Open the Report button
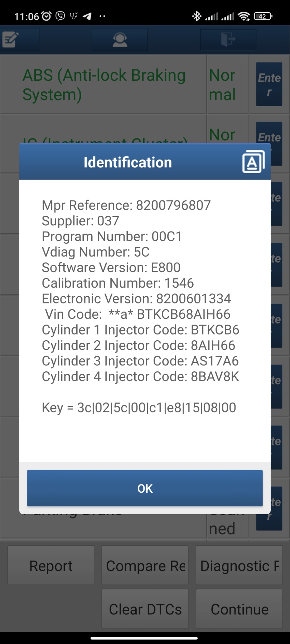The height and width of the screenshot is (644, 290). (51, 566)
